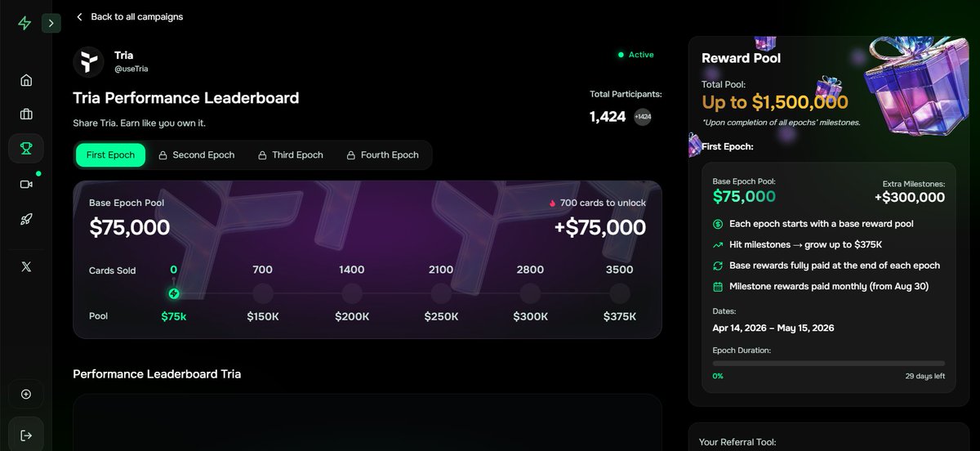
Task: Click the rocket icon in sidebar
Action: pos(26,219)
